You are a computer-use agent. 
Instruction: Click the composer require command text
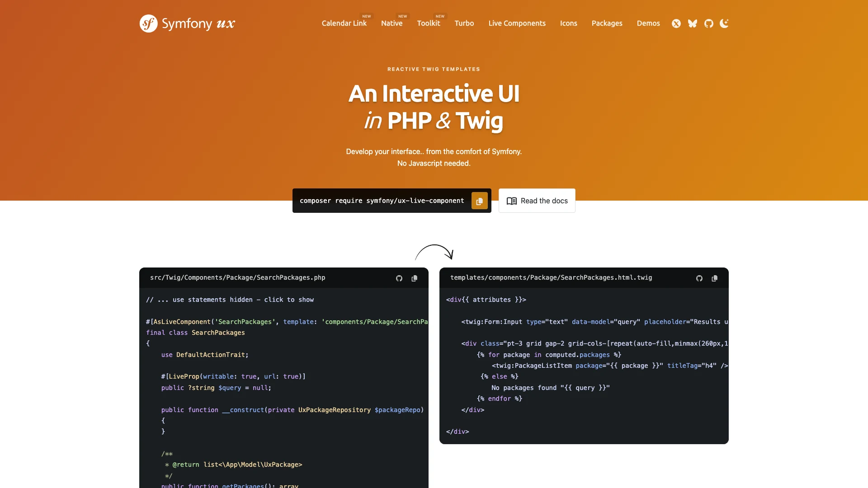click(x=382, y=201)
